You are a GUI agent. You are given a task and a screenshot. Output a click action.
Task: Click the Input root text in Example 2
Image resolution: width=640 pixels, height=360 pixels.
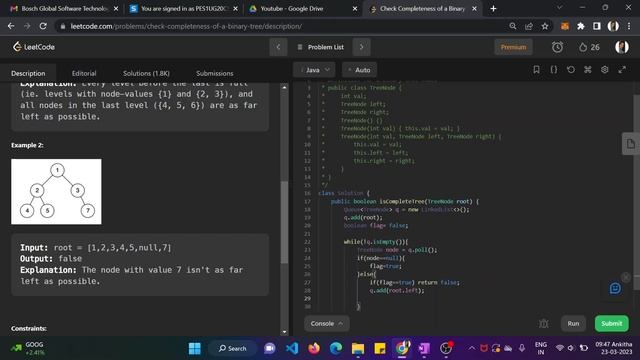[96, 248]
